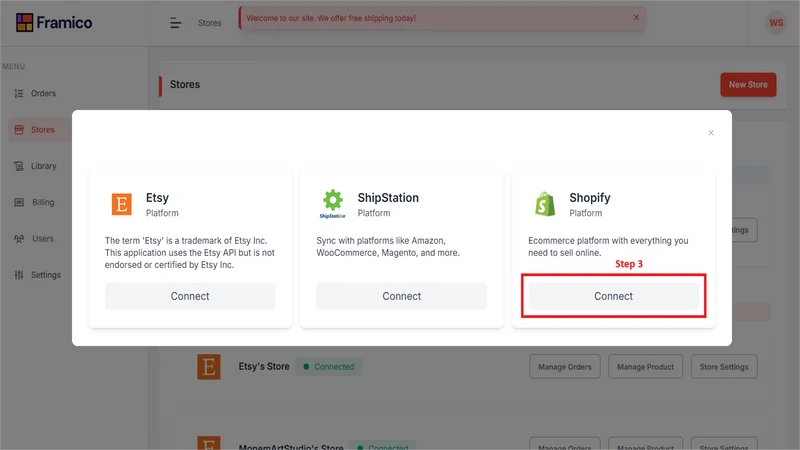Connect the Shopify platform
Image resolution: width=800 pixels, height=450 pixels.
(613, 296)
